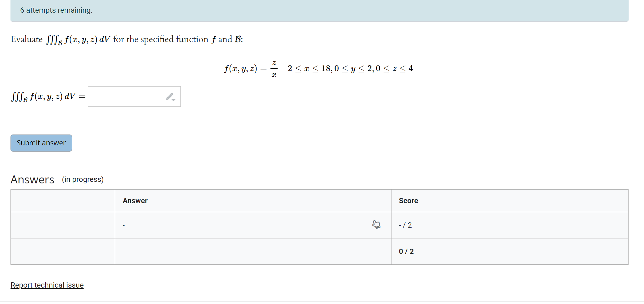This screenshot has height=304, width=644.
Task: Expand entry mode options below edit icon
Action: [x=174, y=100]
